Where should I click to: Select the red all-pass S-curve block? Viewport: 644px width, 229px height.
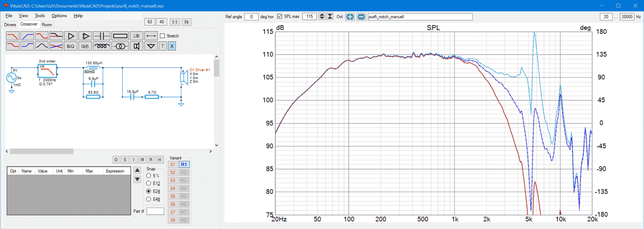[x=42, y=36]
